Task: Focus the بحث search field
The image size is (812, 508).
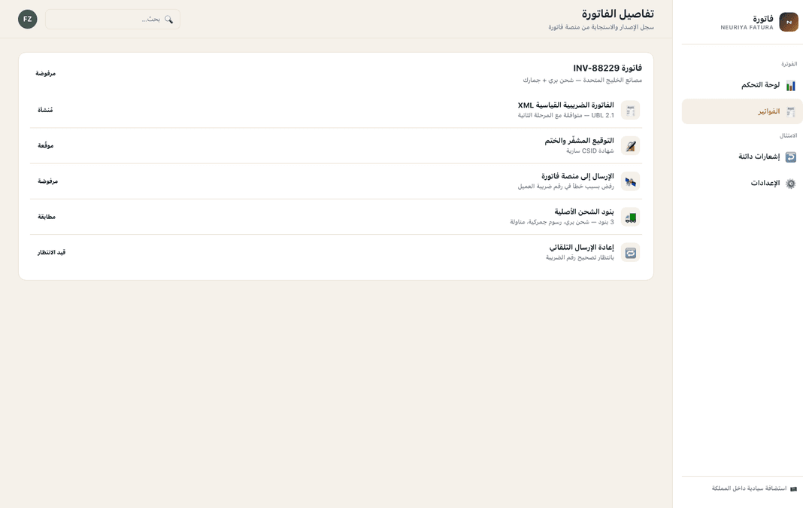Action: (112, 19)
